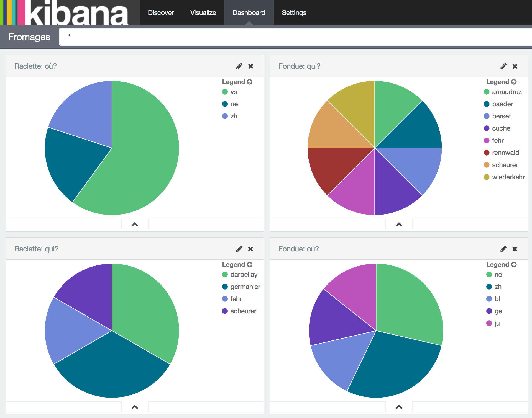Expand chevron beneath 'Raclette: qui?' pie

pyautogui.click(x=135, y=407)
